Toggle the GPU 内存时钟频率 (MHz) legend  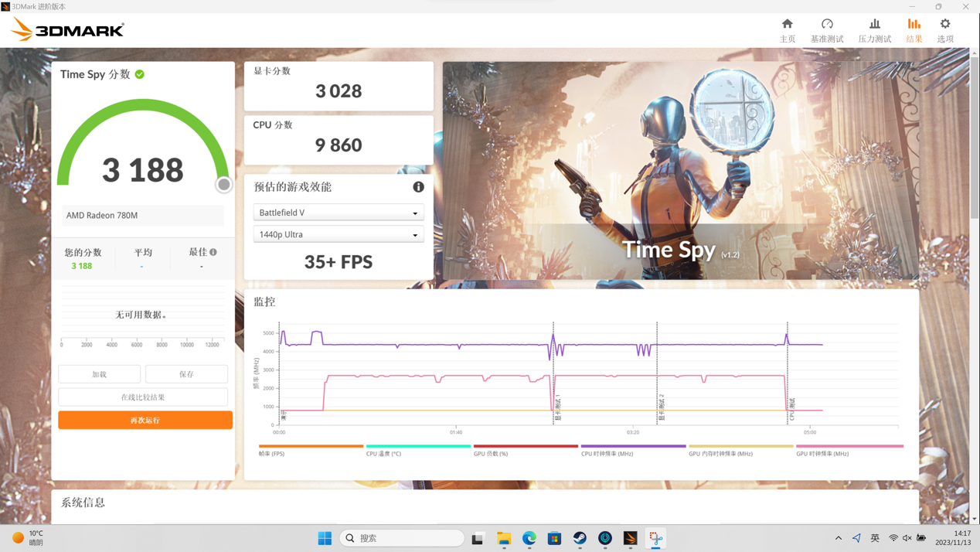pyautogui.click(x=740, y=450)
